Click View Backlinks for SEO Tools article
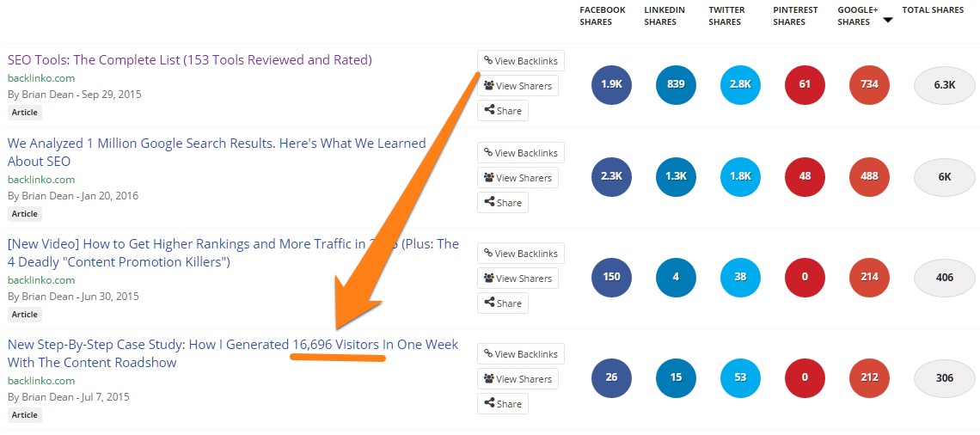980x435 pixels. 521,61
